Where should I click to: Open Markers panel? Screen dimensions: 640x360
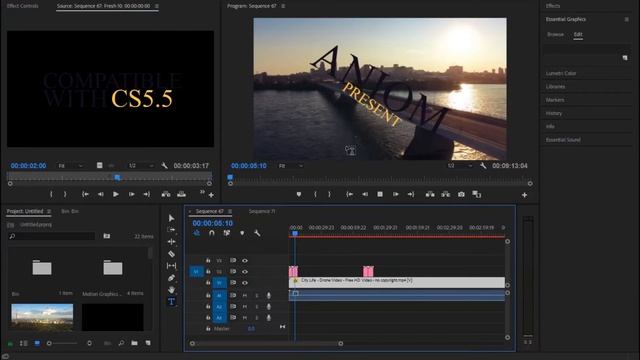(x=555, y=100)
